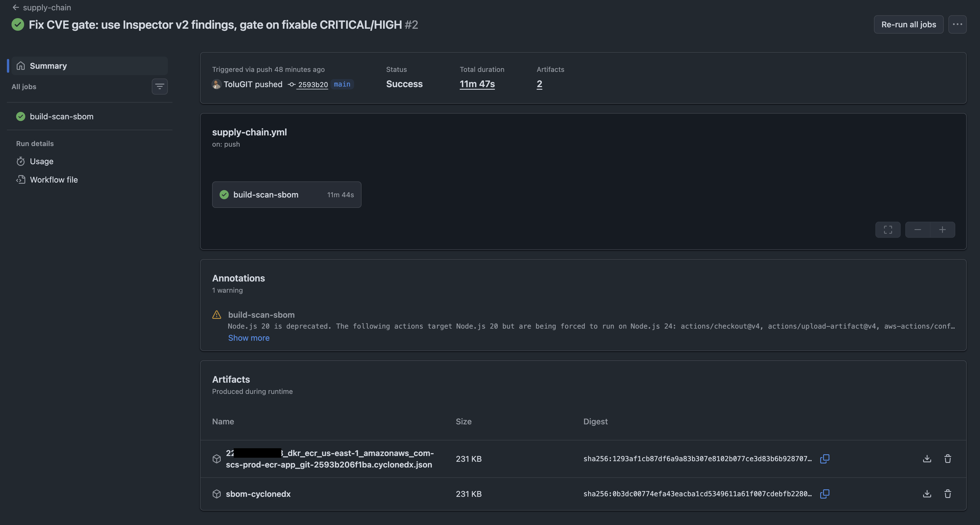Click the commit node icon before 2593b20
This screenshot has height=525, width=980.
pos(292,85)
